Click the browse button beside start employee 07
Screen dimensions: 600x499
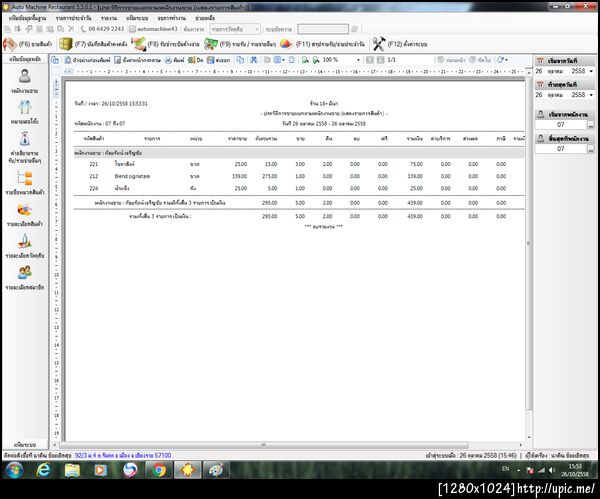coord(591,125)
